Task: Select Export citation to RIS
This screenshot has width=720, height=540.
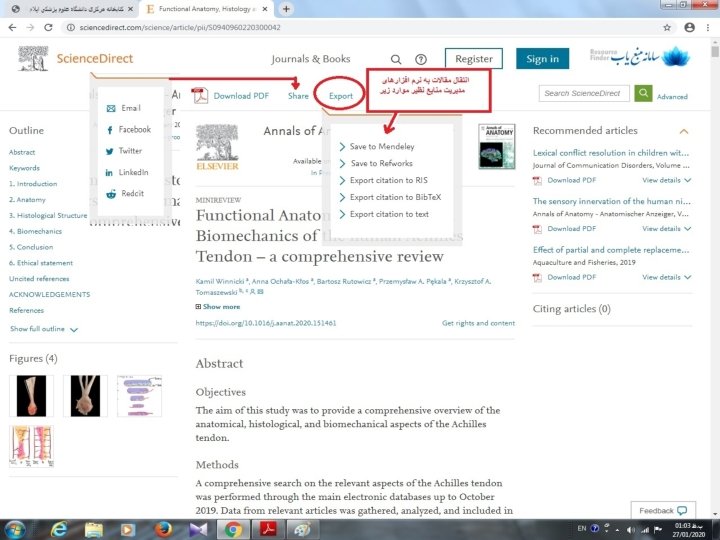Action: pos(383,180)
